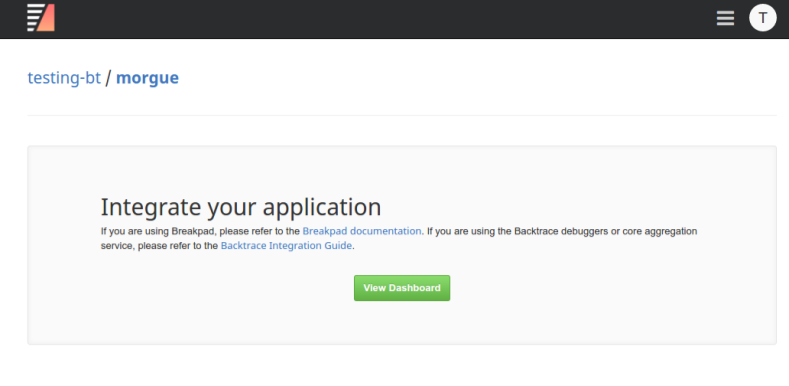The height and width of the screenshot is (386, 789).
Task: Click the horizontal divider below breadcrumbs
Action: [x=402, y=116]
